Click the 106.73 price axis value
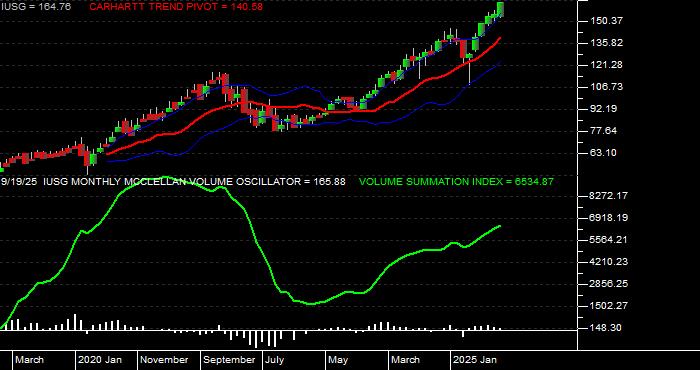Viewport: 700px width, 370px height. (606, 87)
